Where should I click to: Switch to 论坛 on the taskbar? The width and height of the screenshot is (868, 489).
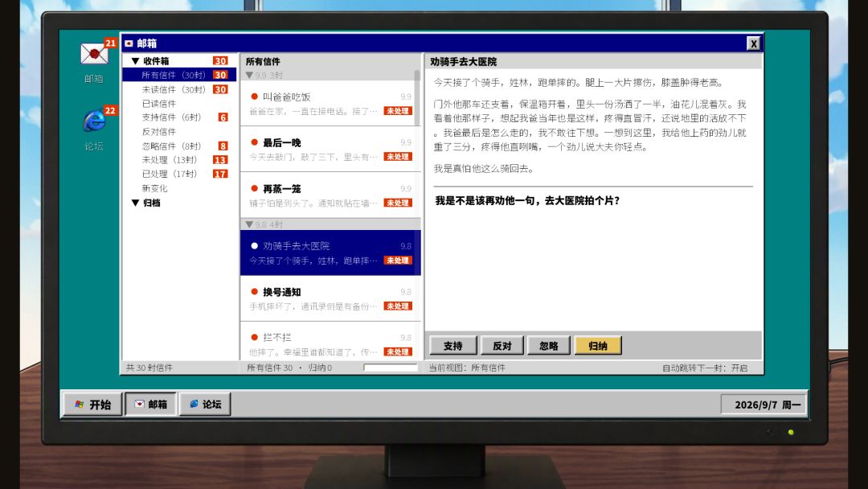[205, 405]
